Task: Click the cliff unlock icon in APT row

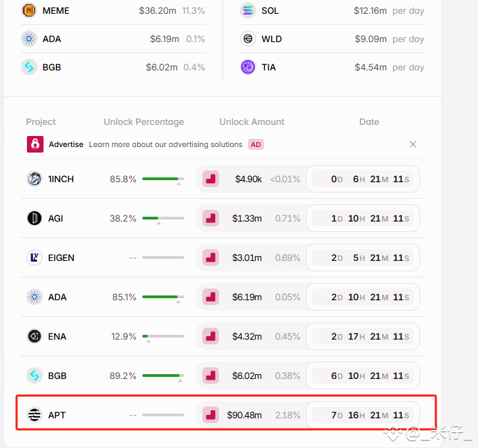Action: (211, 415)
